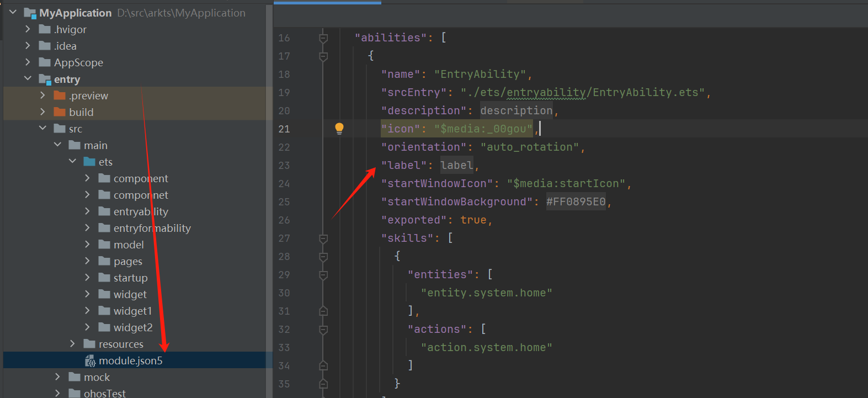The image size is (868, 398).
Task: Expand the .idea folder
Action: [28, 45]
